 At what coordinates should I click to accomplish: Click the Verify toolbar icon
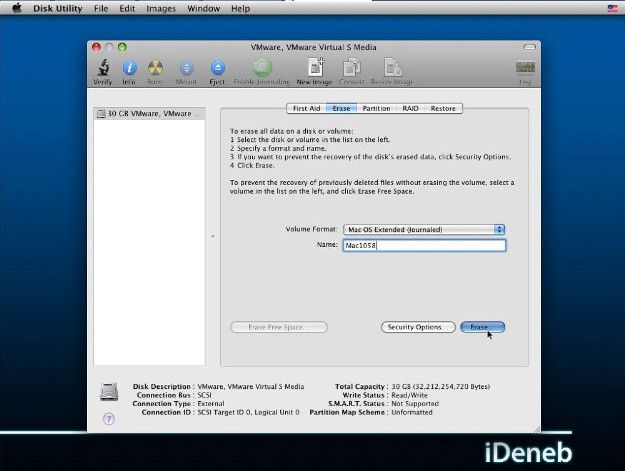click(103, 72)
